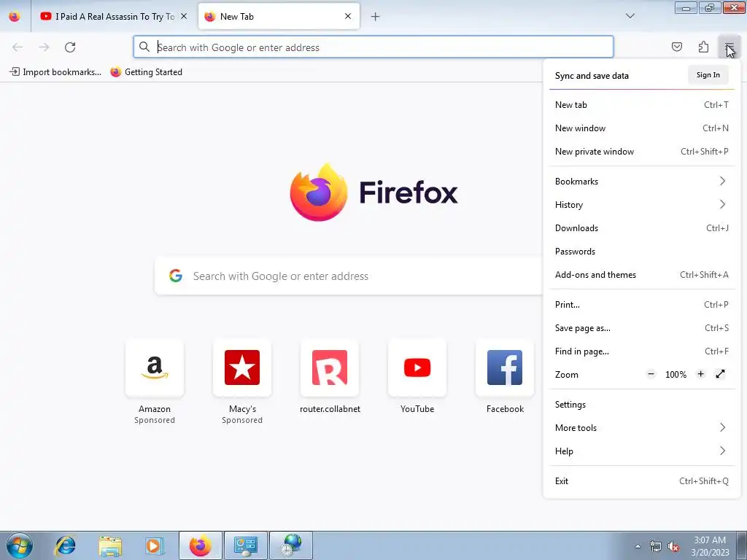This screenshot has width=747, height=560.
Task: Open Settings from the menu
Action: click(x=642, y=404)
